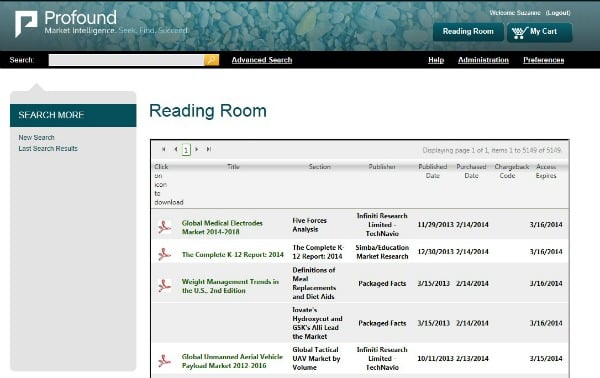Click the SEARCH MORE panel header
Screen dimensions: 600x378
pos(73,115)
